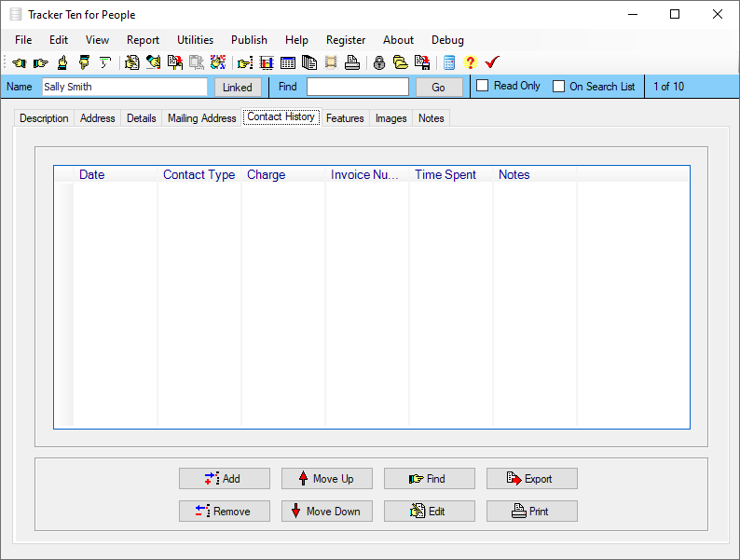This screenshot has width=740, height=560.
Task: Click the Find text input field
Action: 358,87
